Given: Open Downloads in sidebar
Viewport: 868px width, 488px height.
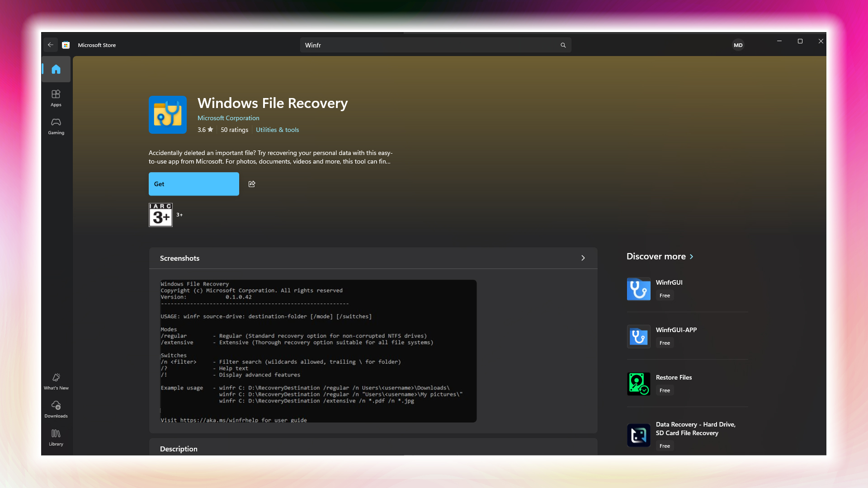Looking at the screenshot, I should click(56, 409).
